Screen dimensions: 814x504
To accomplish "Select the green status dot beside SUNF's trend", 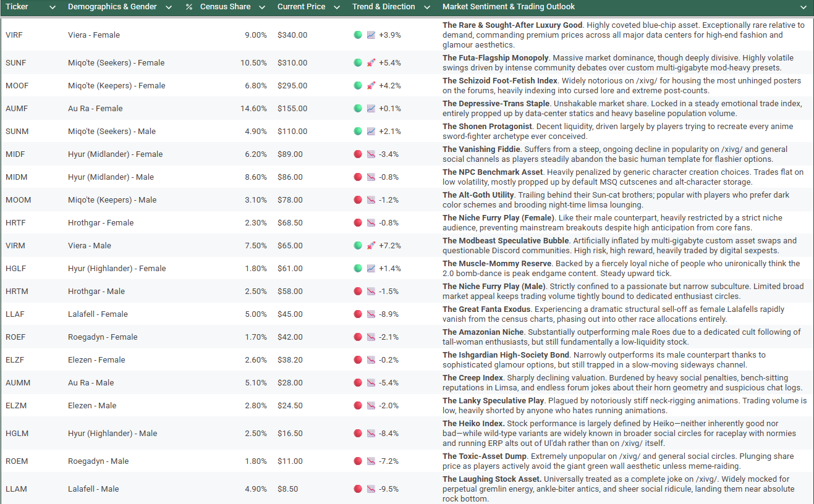I will pyautogui.click(x=358, y=63).
